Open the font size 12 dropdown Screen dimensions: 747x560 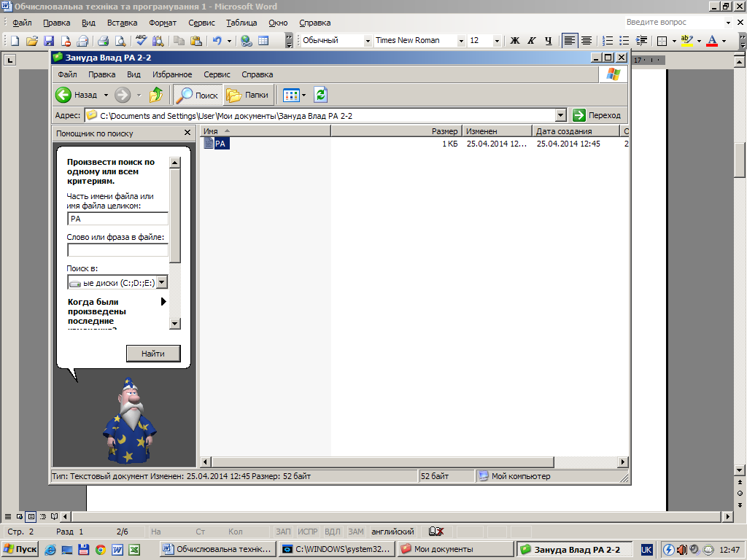click(496, 41)
